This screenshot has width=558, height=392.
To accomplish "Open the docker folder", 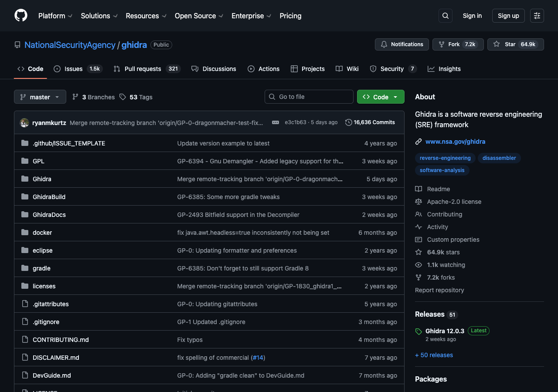I will click(x=42, y=233).
